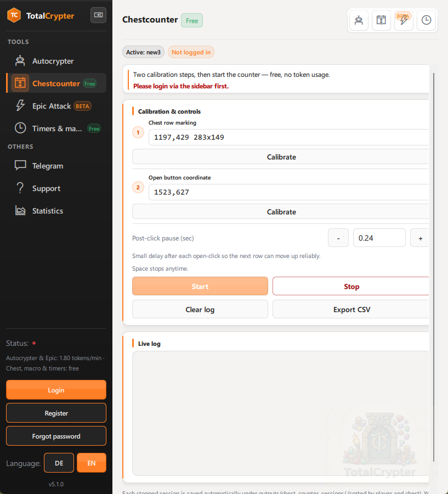The image size is (448, 494).
Task: Click the Free badge beside Chestcounter title
Action: point(192,20)
